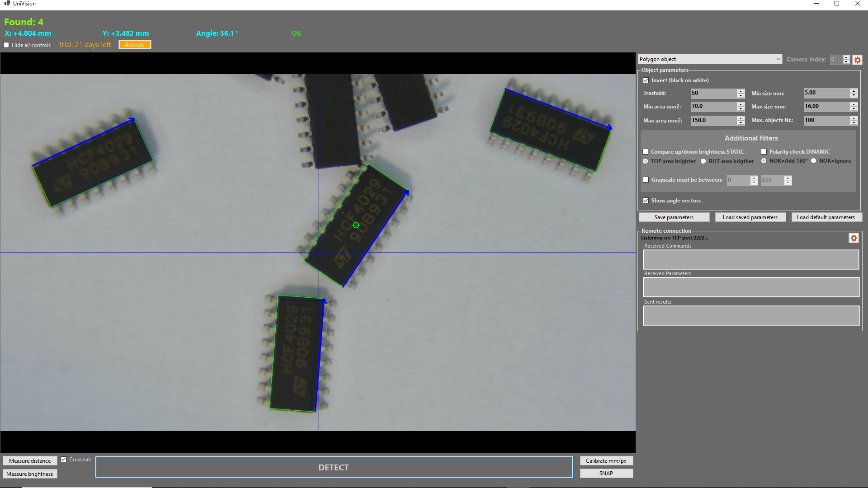This screenshot has width=868, height=488.
Task: Click the orange Activate trial button
Action: click(x=134, y=45)
